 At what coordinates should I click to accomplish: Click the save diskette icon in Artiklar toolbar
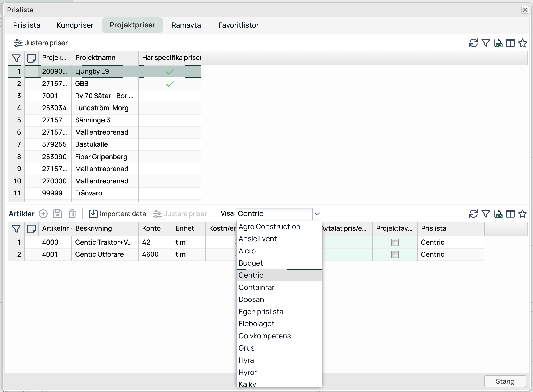(57, 214)
